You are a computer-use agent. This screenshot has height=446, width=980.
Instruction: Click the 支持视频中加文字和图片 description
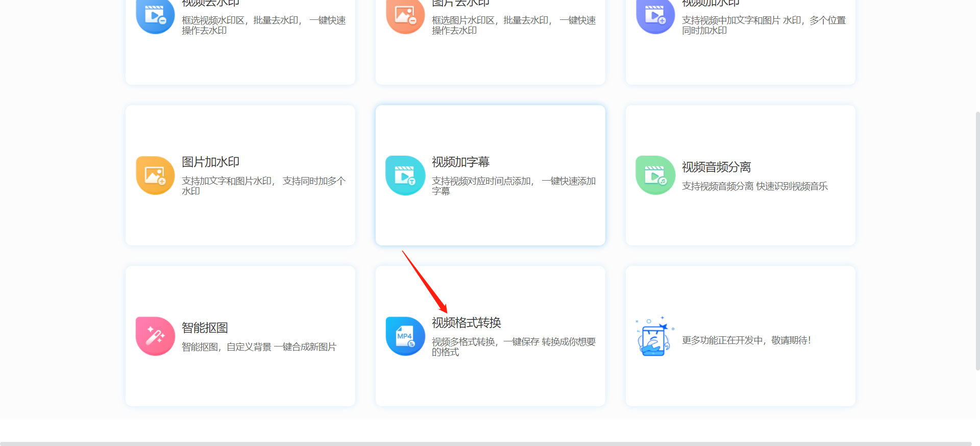764,25
